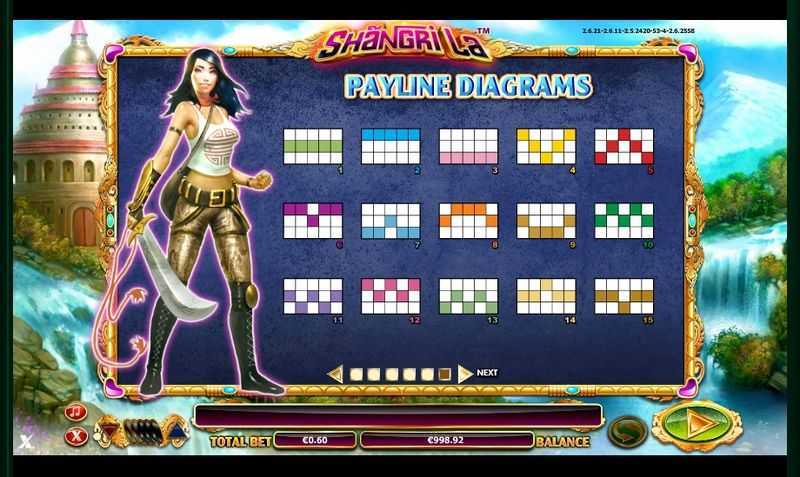Start spin with green play button

pos(697,424)
